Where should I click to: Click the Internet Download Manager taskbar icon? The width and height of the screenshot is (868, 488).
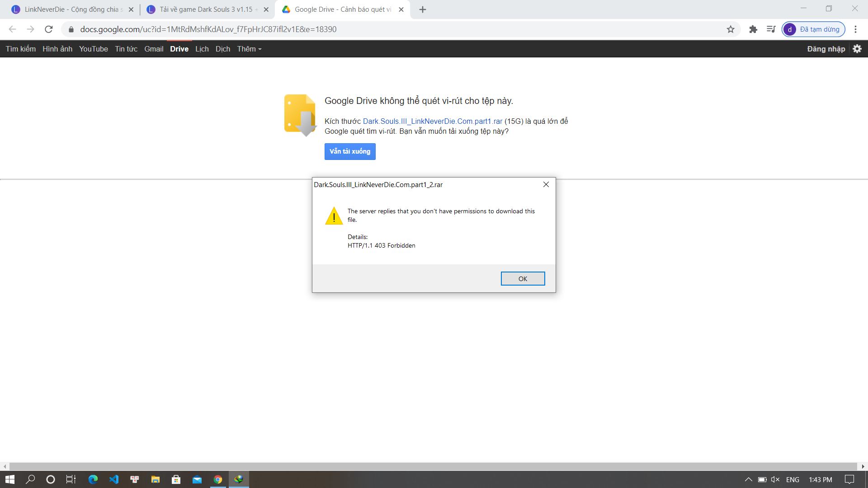(x=239, y=479)
